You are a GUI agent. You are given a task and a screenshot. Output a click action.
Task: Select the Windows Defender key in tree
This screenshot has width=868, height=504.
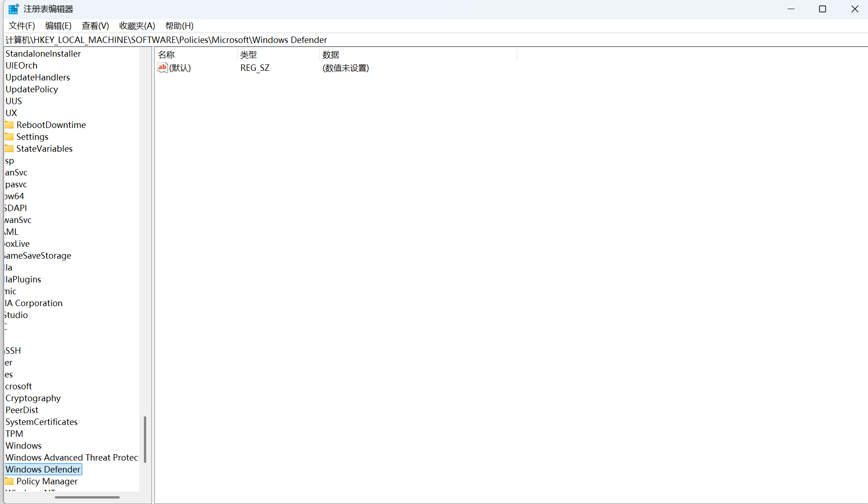point(43,469)
